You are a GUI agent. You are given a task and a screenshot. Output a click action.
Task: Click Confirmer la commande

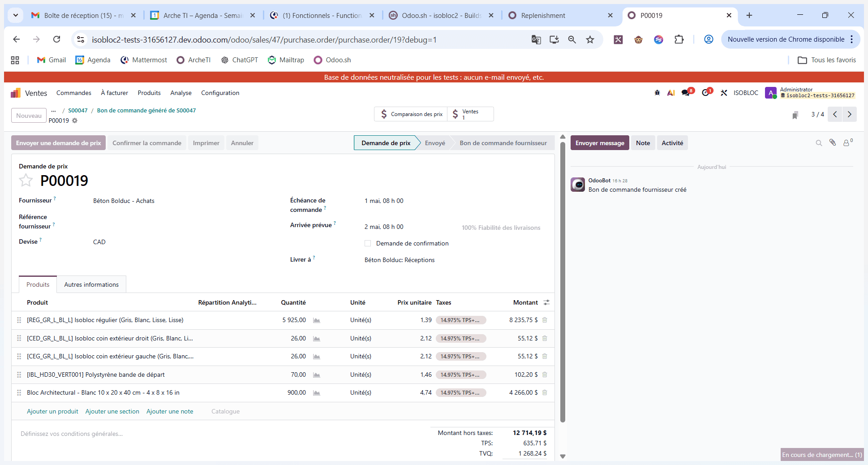tap(147, 143)
